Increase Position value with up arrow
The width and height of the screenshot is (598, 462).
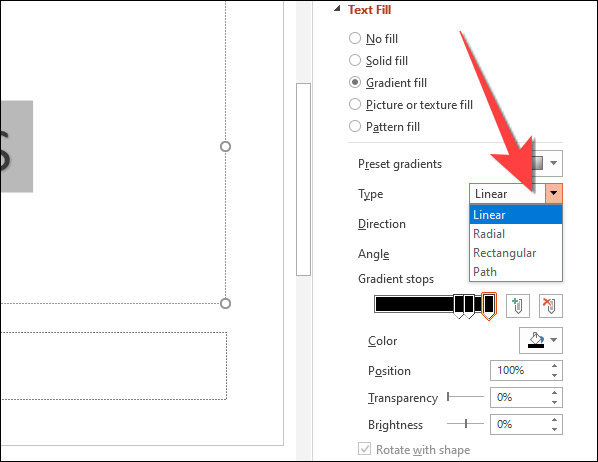[554, 366]
